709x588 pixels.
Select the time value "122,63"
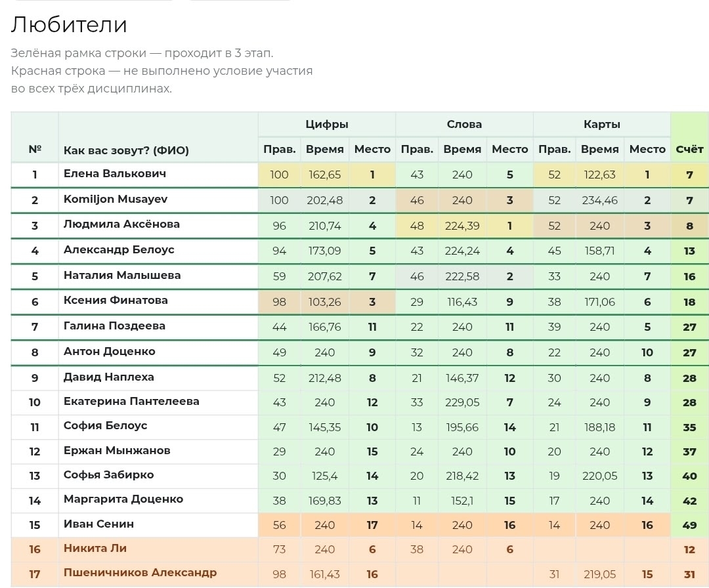[x=599, y=175]
